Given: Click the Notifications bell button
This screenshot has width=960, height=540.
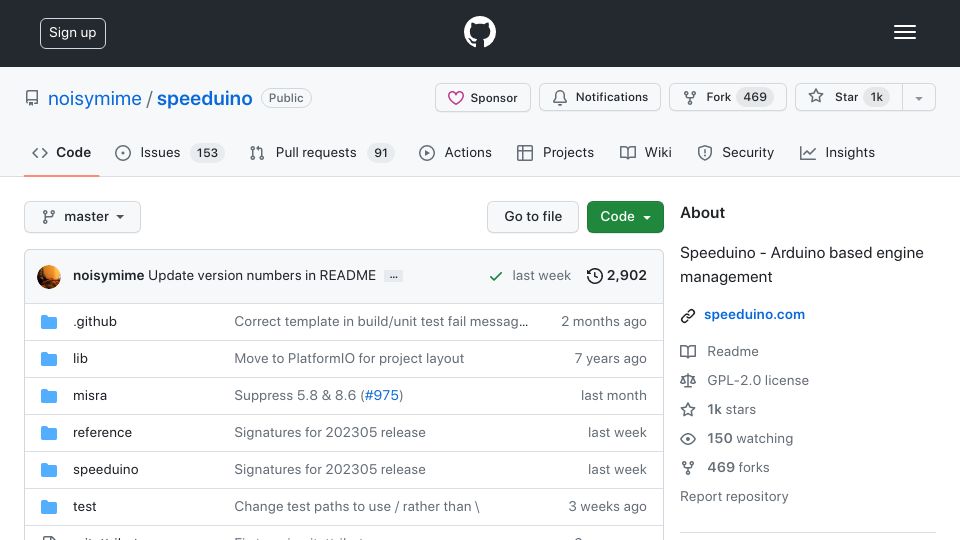Looking at the screenshot, I should (599, 97).
